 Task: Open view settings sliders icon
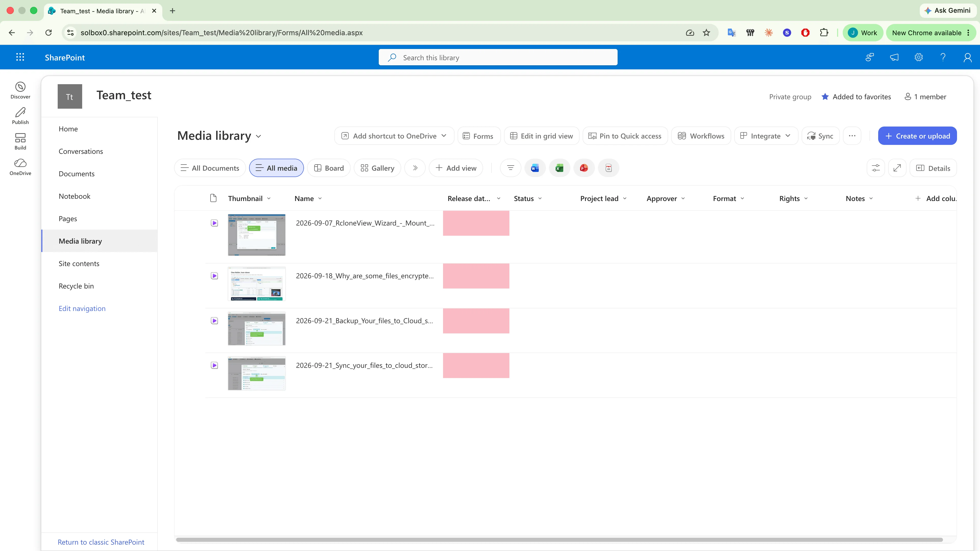(875, 168)
